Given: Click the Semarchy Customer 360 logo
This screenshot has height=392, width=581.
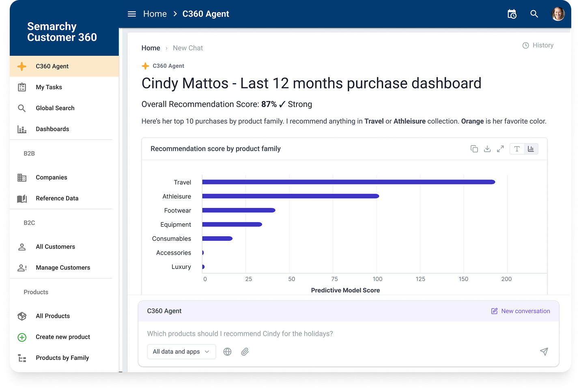Looking at the screenshot, I should tap(62, 32).
